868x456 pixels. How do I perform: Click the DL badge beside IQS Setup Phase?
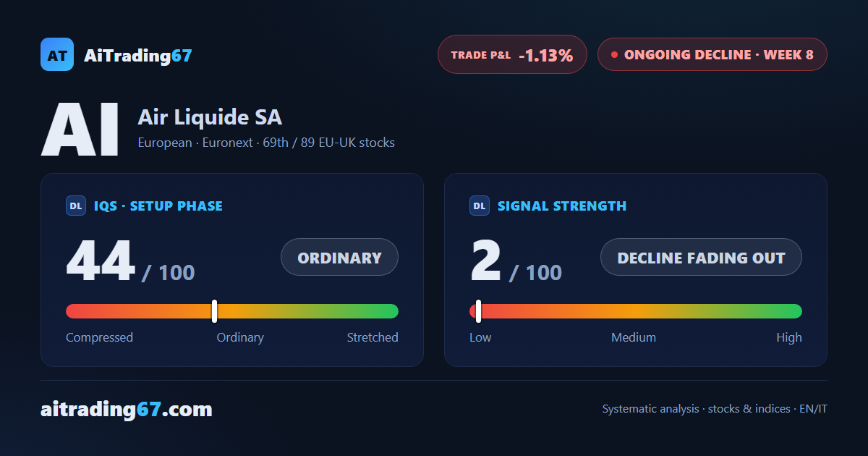(76, 206)
